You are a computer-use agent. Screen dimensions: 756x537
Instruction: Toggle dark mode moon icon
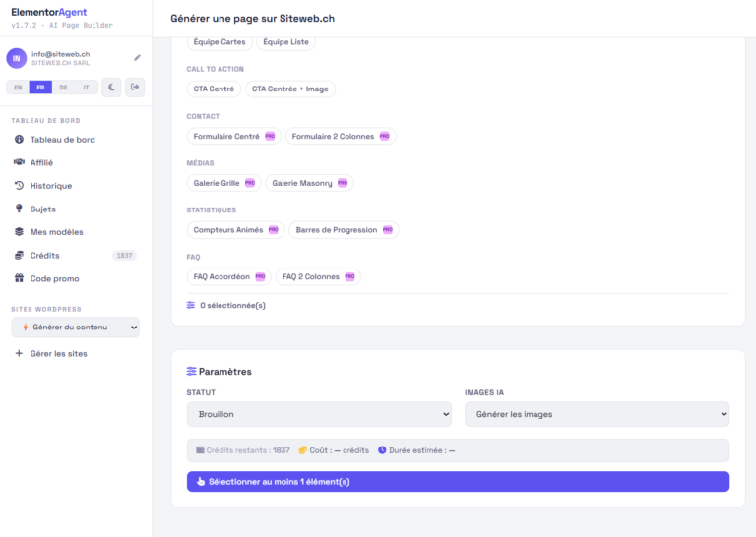pyautogui.click(x=111, y=88)
